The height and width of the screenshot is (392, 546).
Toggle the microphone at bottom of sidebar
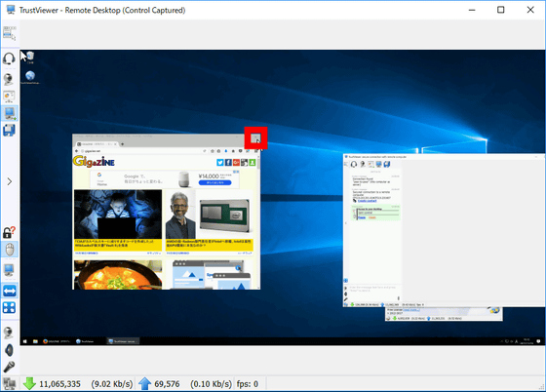pyautogui.click(x=9, y=367)
